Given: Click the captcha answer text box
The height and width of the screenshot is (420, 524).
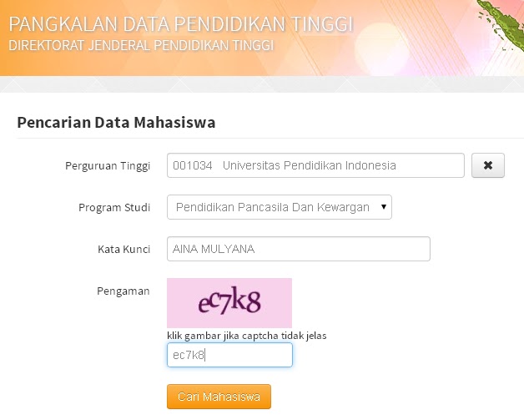Looking at the screenshot, I should [x=229, y=355].
